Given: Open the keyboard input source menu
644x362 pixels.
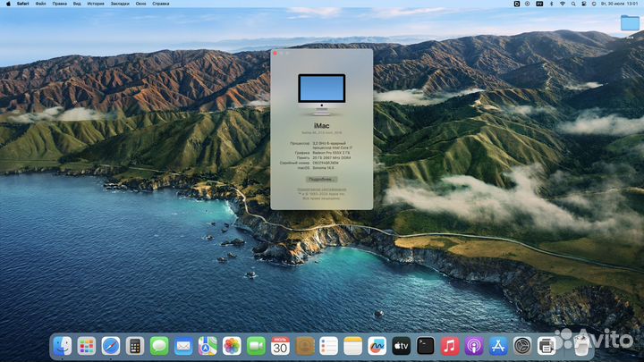Looking at the screenshot, I should click(539, 4).
